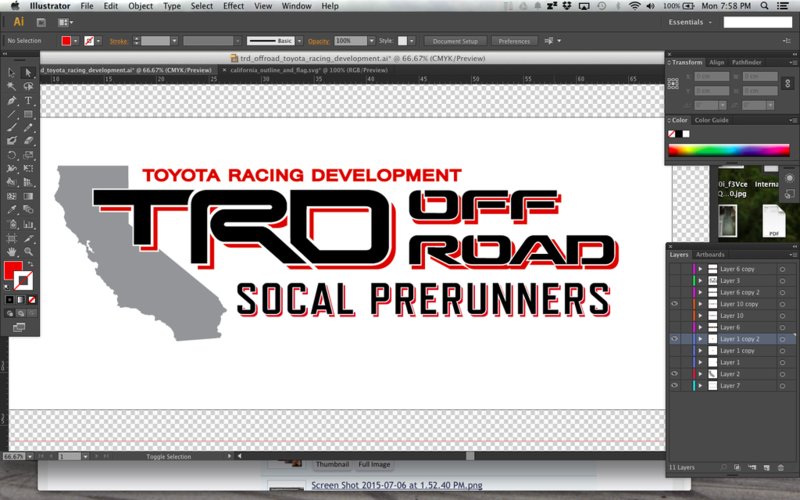Viewport: 800px width, 500px height.
Task: Click Full Image button in background window
Action: (x=374, y=464)
